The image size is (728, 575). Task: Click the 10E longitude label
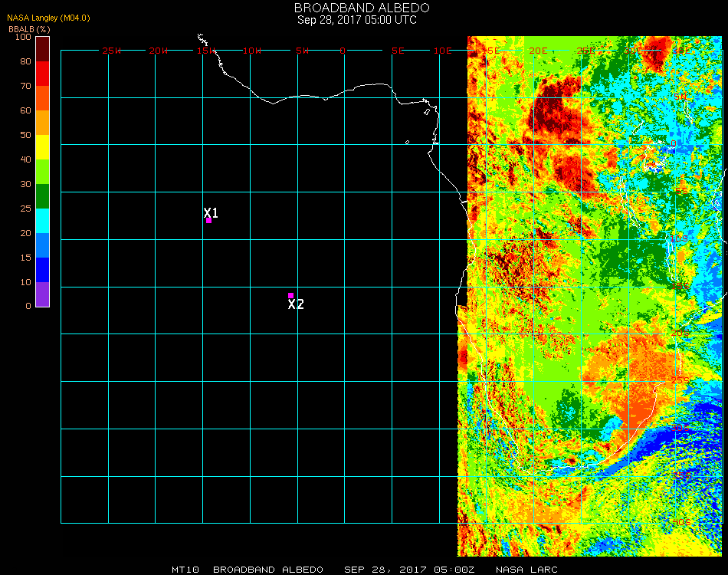click(x=444, y=51)
